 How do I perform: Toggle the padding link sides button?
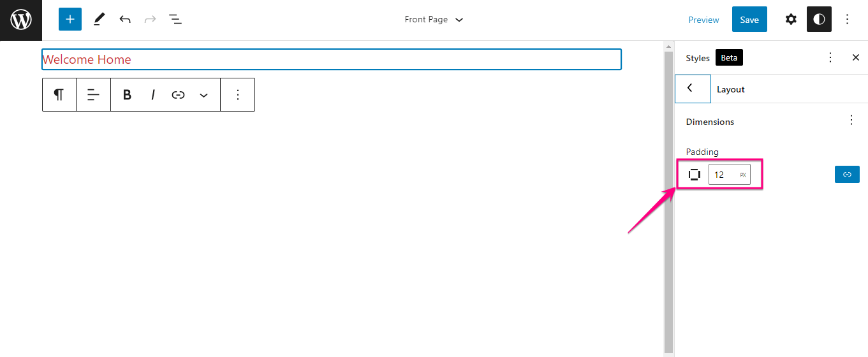[847, 174]
